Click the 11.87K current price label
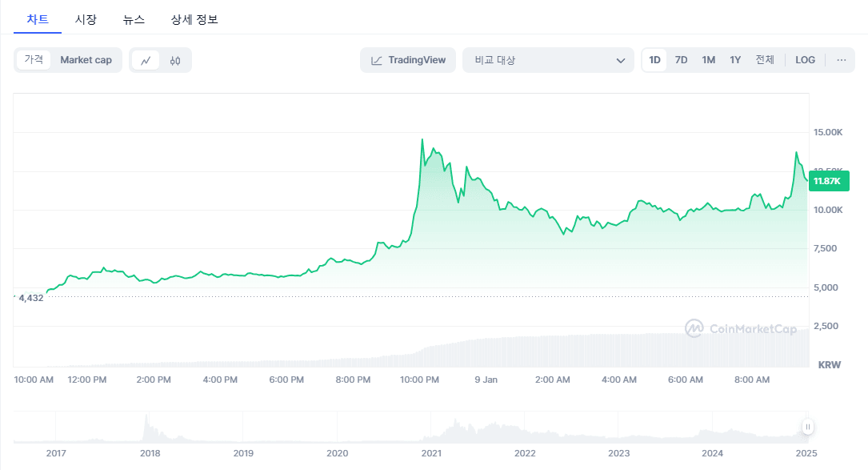Screen dimensions: 868x470 (x=829, y=181)
